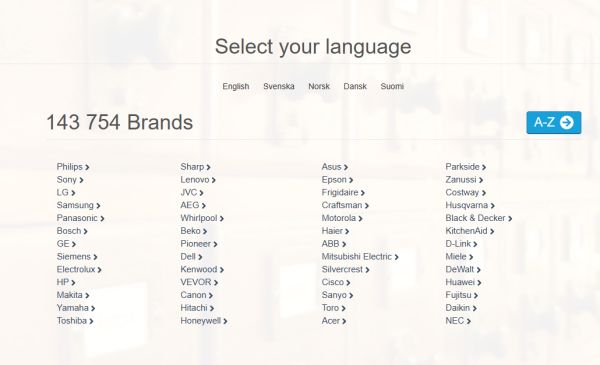Go to the Motorola brand page
Viewport: 600px width, 365px height.
(x=342, y=218)
